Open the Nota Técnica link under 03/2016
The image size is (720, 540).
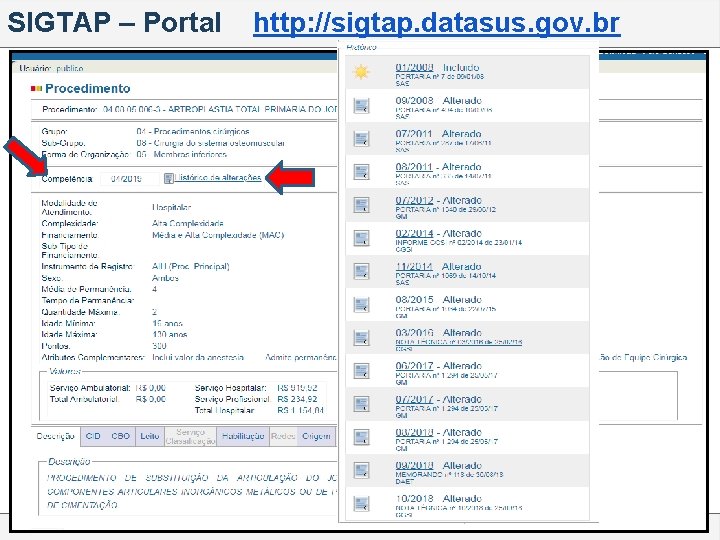(459, 342)
